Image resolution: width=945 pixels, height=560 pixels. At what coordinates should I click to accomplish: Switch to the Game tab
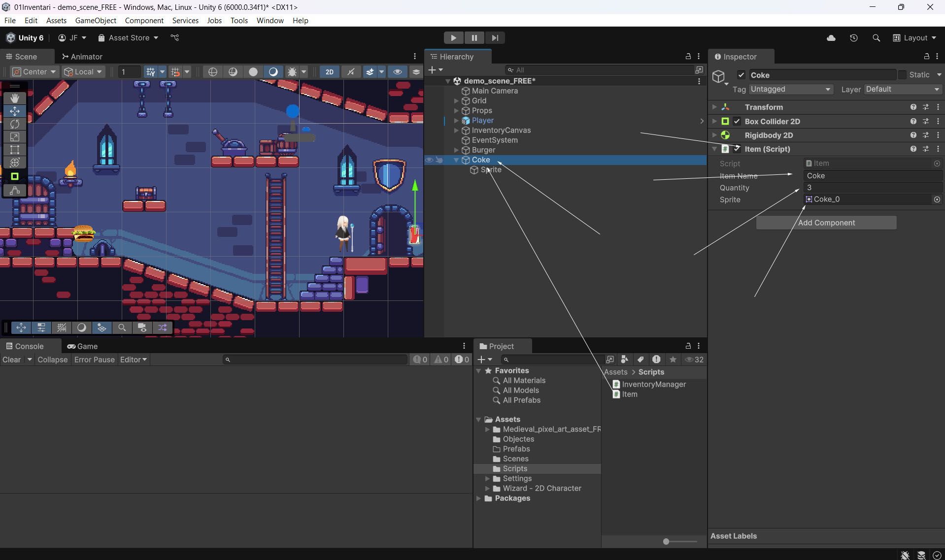(x=83, y=346)
